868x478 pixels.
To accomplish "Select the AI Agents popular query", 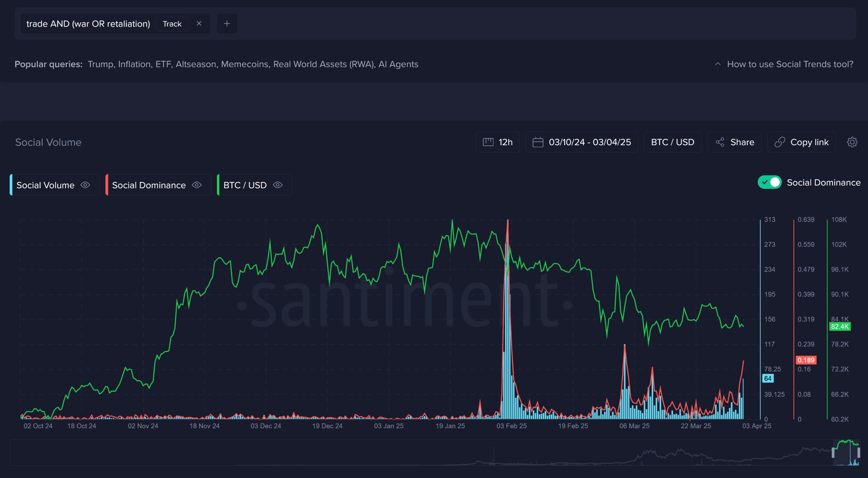I will point(398,64).
